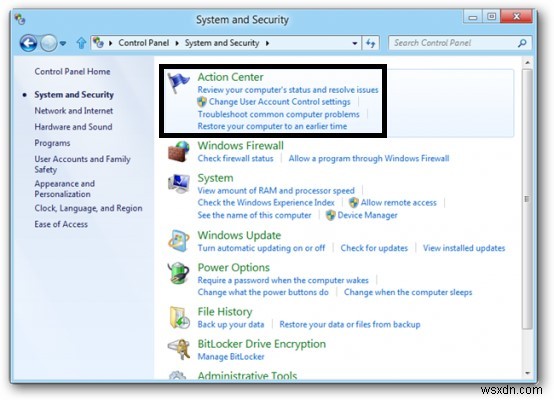Screen dimensions: 554x400
Task: Open Appearance and Personalization category
Action: point(64,189)
